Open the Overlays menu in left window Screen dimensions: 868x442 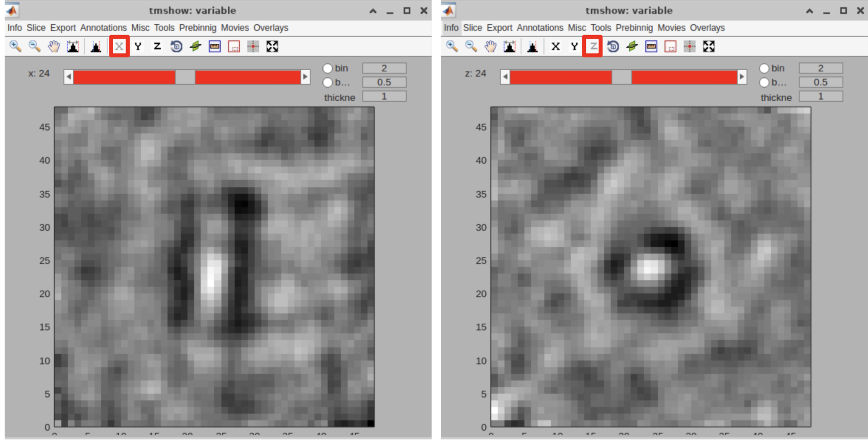pos(270,28)
